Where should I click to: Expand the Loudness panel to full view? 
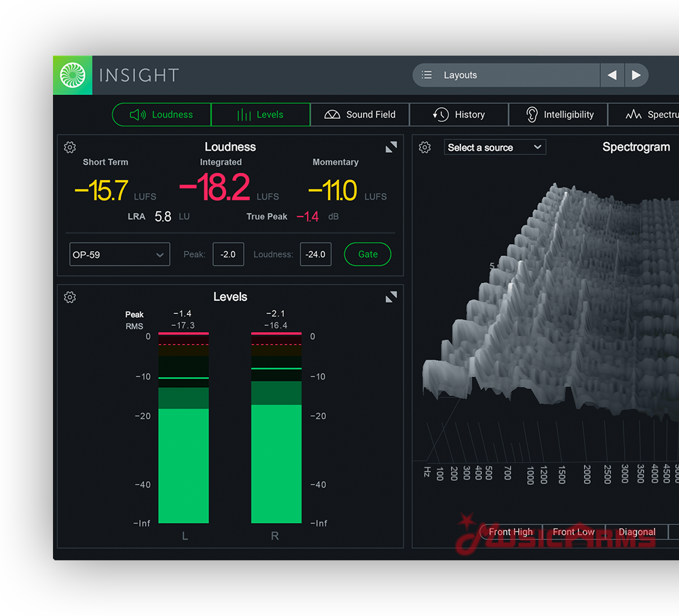391,147
